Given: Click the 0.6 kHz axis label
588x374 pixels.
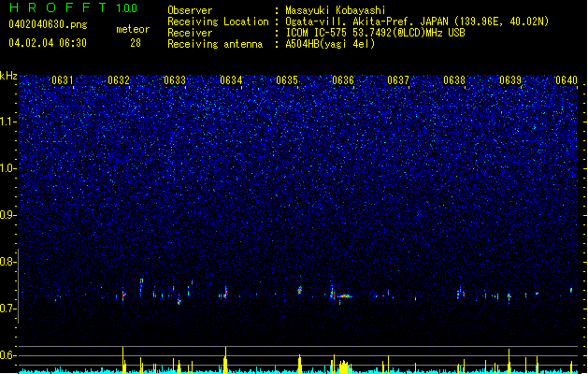Looking at the screenshot, I should [7, 355].
